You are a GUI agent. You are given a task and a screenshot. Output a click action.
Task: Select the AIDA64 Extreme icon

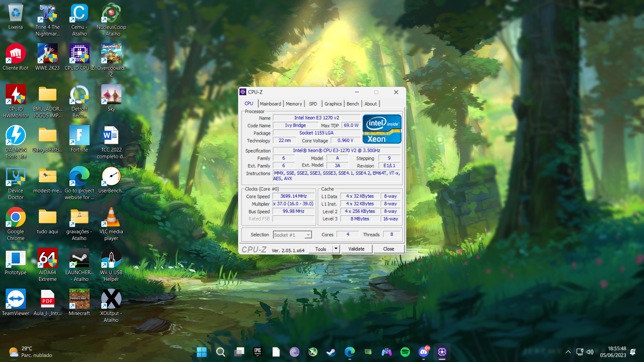[48, 265]
